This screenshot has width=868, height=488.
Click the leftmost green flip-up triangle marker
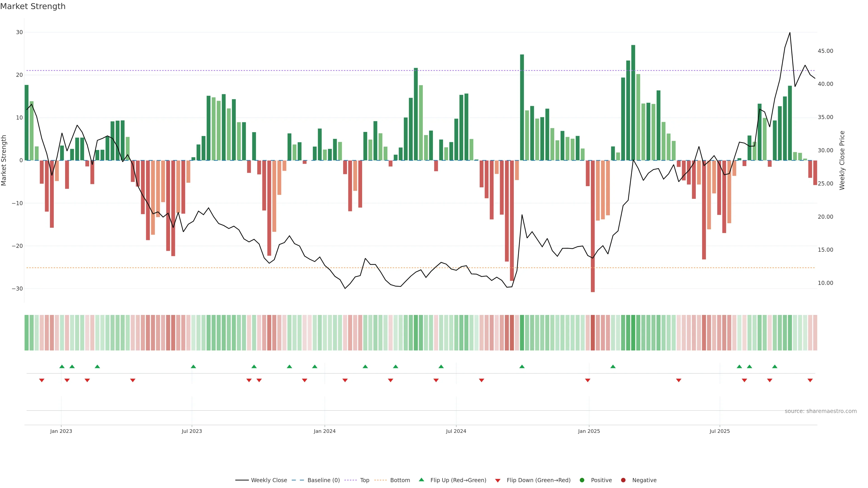pyautogui.click(x=62, y=366)
